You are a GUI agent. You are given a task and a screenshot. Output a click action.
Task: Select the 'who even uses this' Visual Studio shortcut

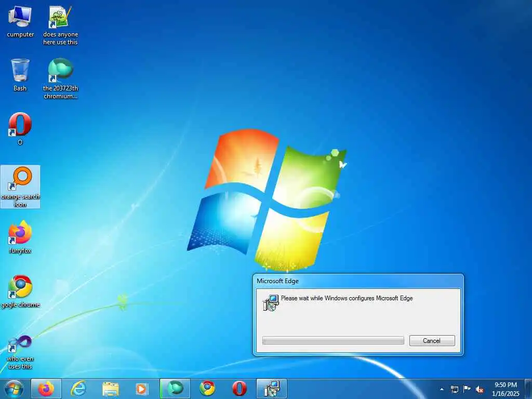(20, 352)
